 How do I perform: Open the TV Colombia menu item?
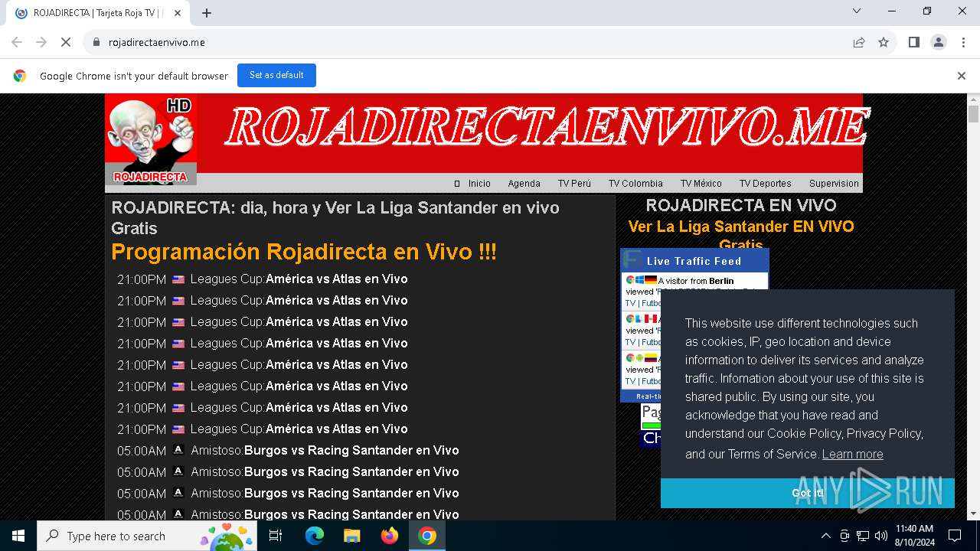coord(635,184)
